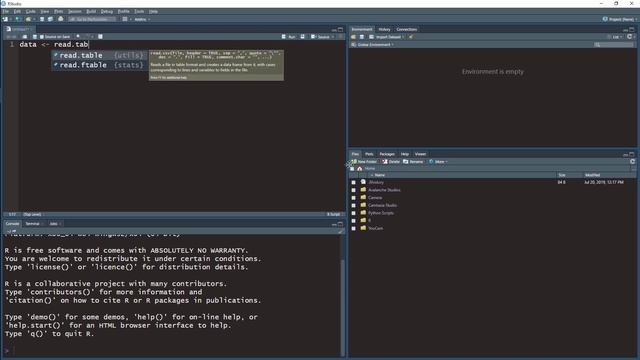Click the Environment refresh icon

(x=629, y=37)
